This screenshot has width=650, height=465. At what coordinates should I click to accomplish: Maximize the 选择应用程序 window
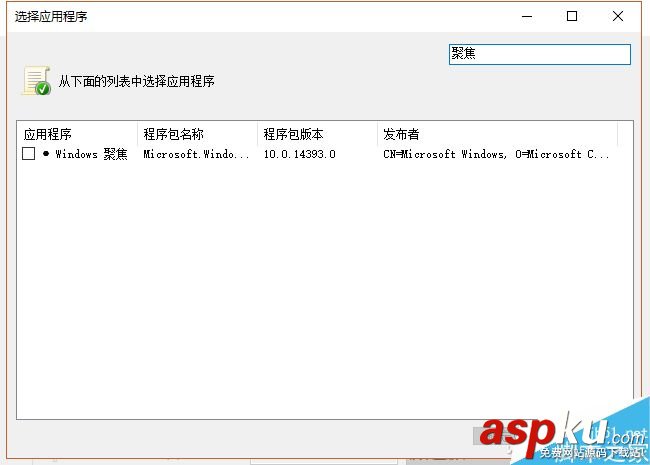(572, 17)
